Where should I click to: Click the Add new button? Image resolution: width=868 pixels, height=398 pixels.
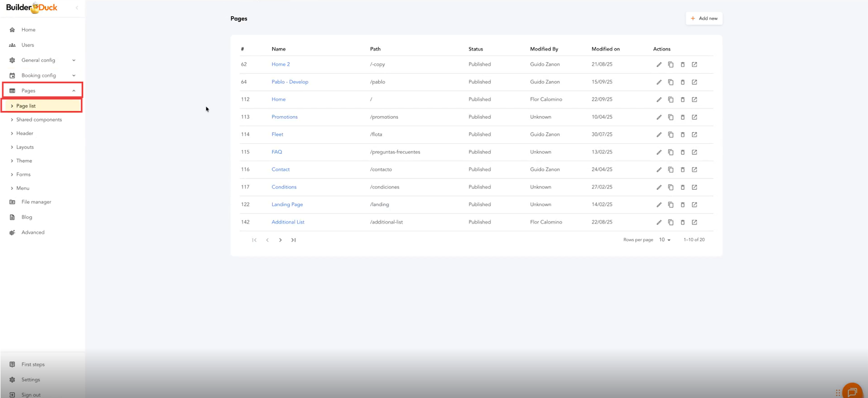click(704, 18)
